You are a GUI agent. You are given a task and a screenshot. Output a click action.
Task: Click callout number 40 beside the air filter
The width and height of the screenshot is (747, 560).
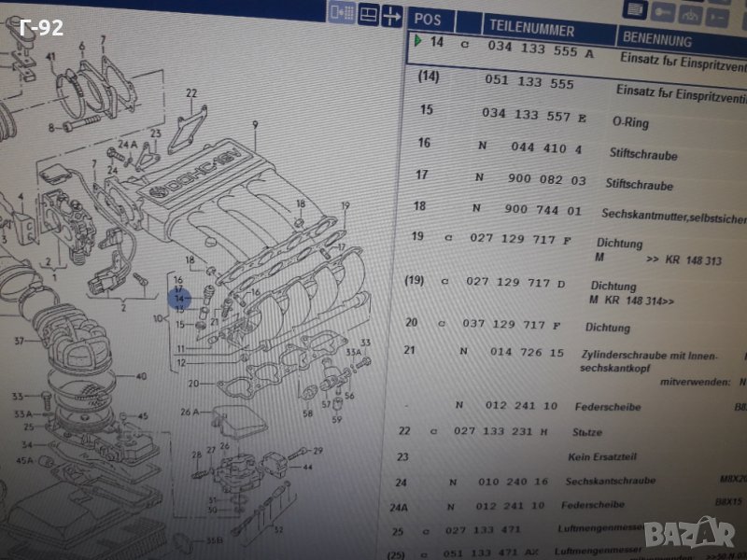tap(141, 377)
